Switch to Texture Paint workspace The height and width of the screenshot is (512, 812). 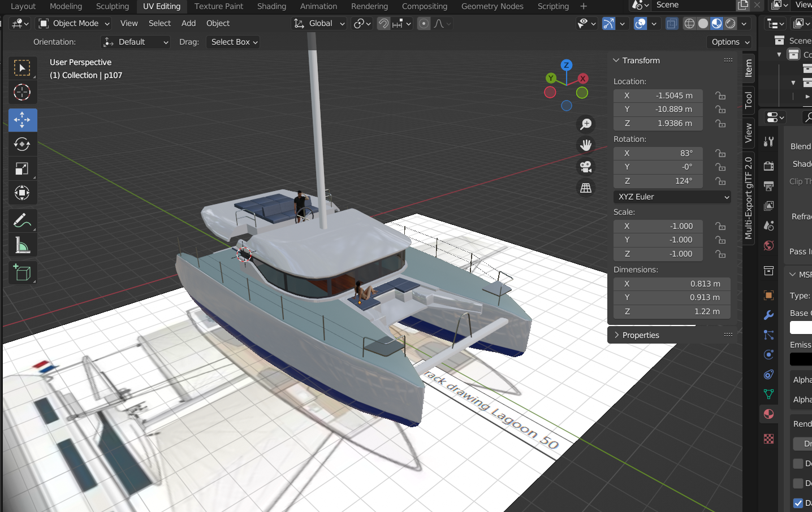click(x=219, y=6)
